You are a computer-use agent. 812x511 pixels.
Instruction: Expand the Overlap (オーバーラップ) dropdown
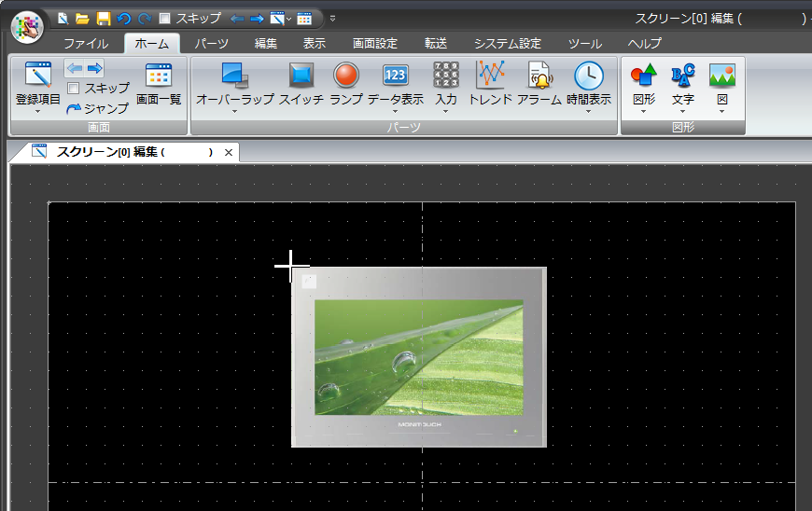pos(234,112)
